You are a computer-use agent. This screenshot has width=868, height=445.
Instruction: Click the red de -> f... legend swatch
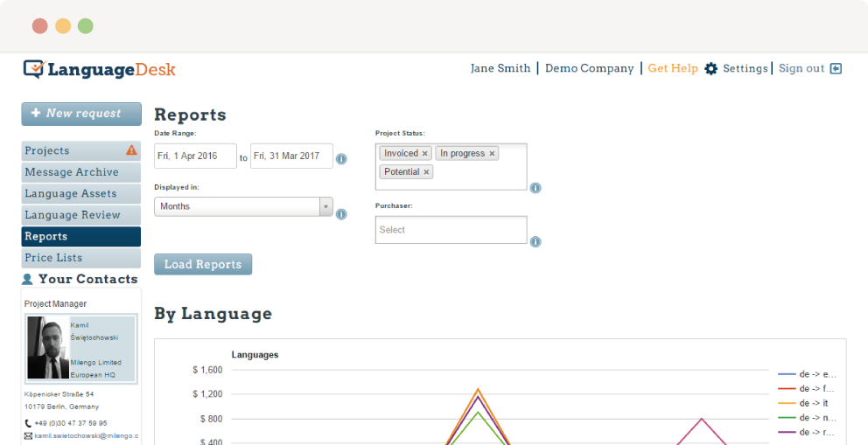tap(787, 389)
